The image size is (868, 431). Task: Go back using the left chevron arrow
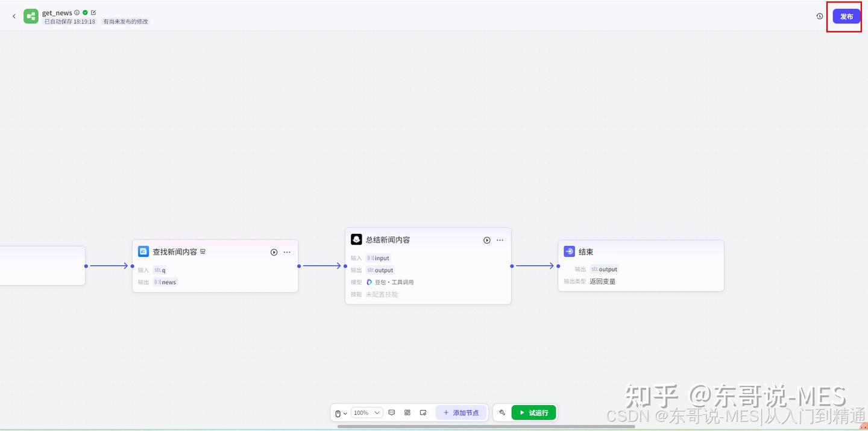pyautogui.click(x=14, y=16)
